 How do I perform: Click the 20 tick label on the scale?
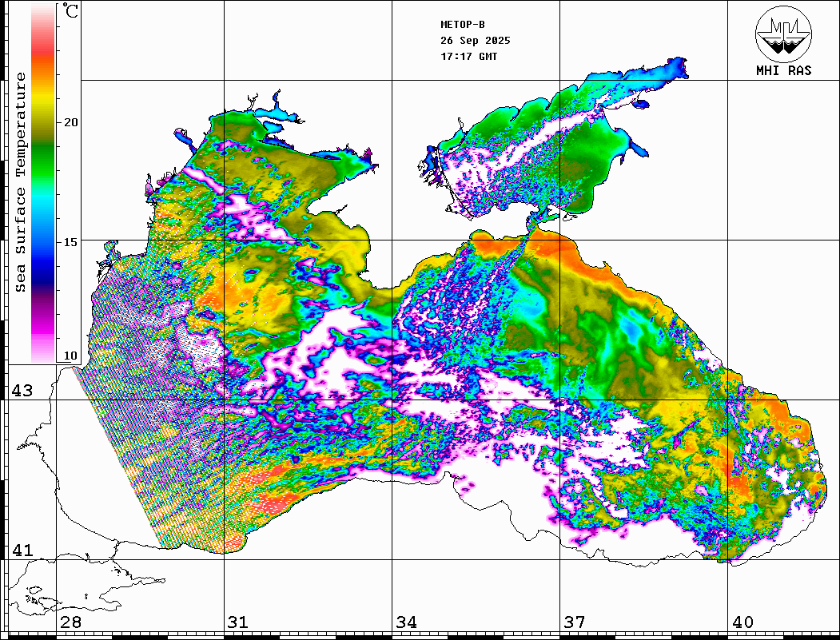coord(71,122)
